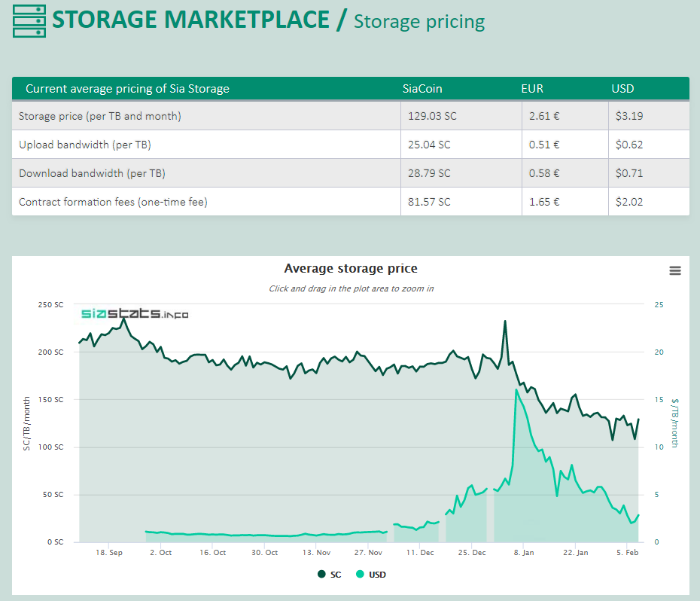Select the Storage price (per TB and month) row label
The height and width of the screenshot is (601, 700).
(100, 116)
